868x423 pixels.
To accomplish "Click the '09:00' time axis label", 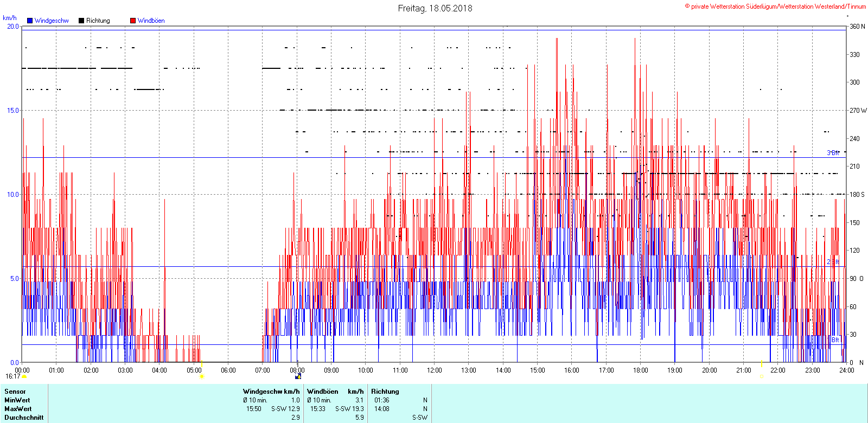I will (x=331, y=370).
